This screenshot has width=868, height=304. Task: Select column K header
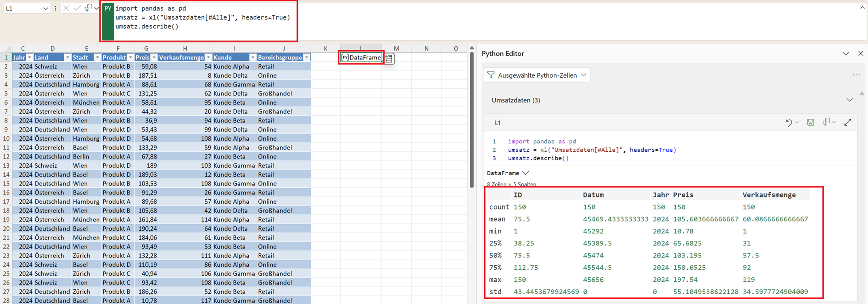coord(325,48)
